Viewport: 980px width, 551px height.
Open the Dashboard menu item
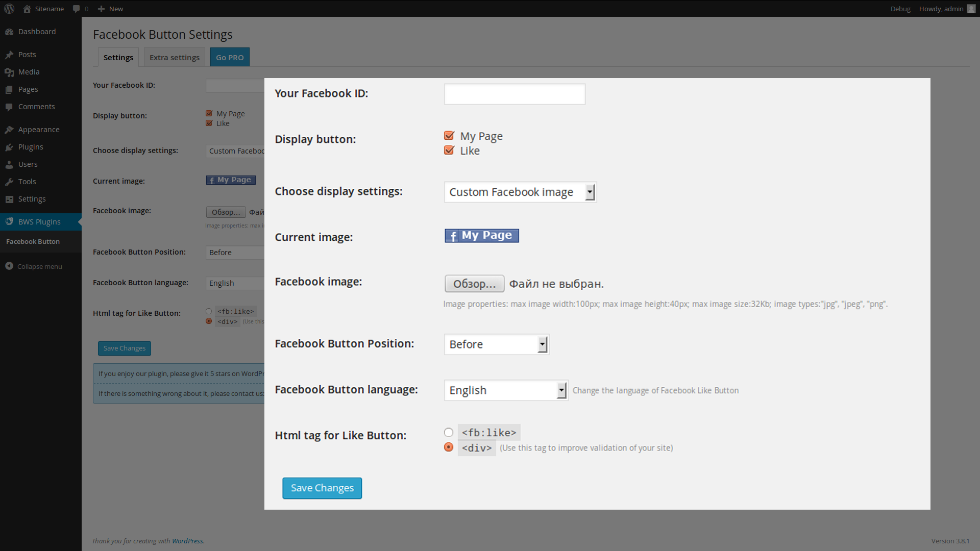tap(41, 32)
